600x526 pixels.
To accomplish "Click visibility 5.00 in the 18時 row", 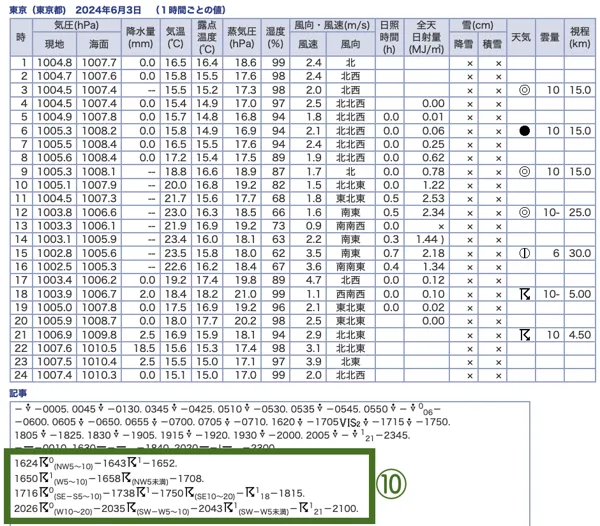I will click(580, 294).
